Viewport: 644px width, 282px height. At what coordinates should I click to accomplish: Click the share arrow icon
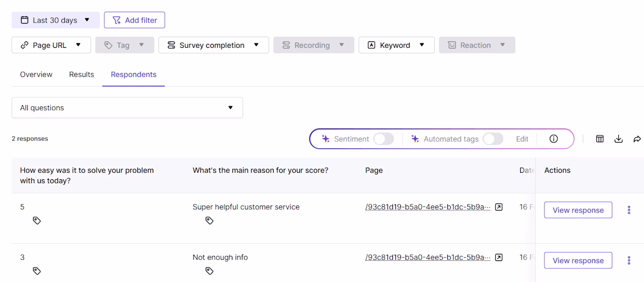click(x=637, y=139)
